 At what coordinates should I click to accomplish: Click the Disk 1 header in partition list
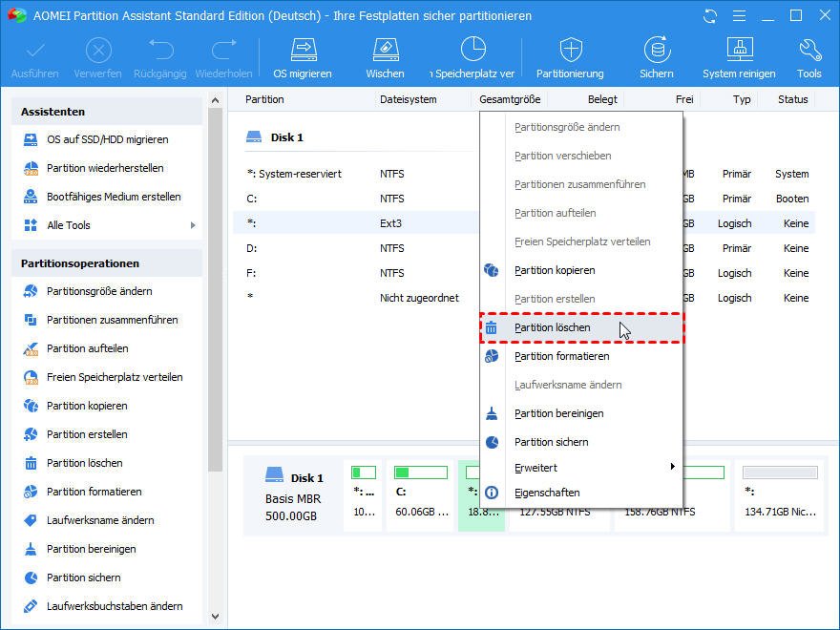[275, 137]
